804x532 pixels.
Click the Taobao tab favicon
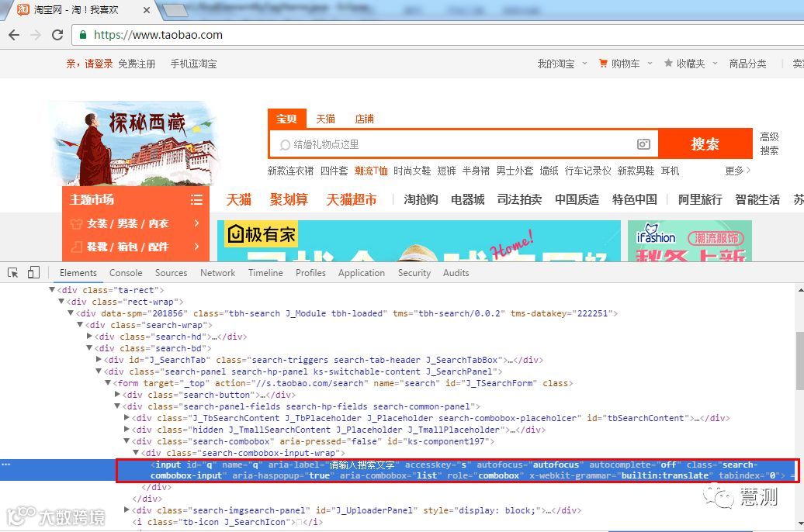23,10
